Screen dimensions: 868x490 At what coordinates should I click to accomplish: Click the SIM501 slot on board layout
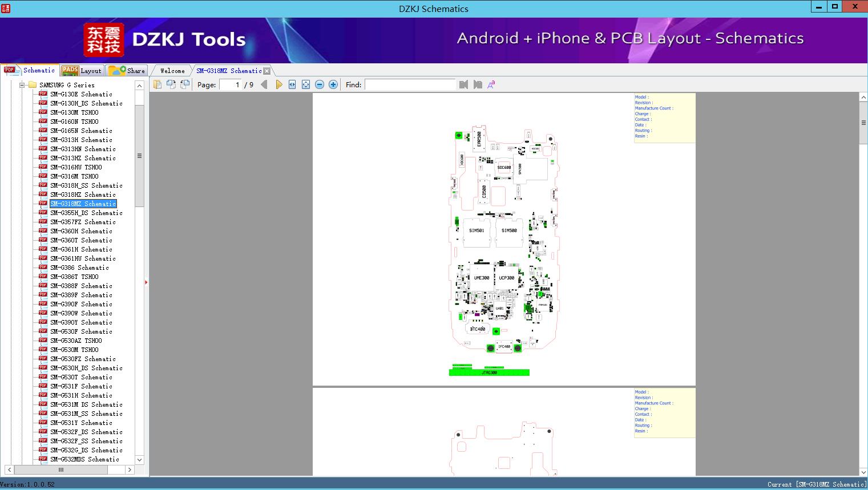pos(477,231)
